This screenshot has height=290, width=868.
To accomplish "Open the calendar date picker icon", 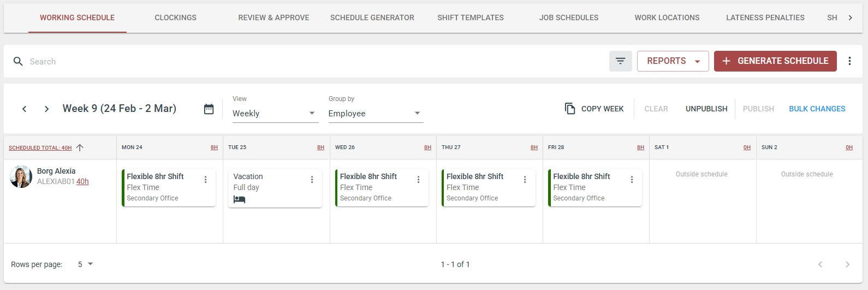I will point(209,109).
